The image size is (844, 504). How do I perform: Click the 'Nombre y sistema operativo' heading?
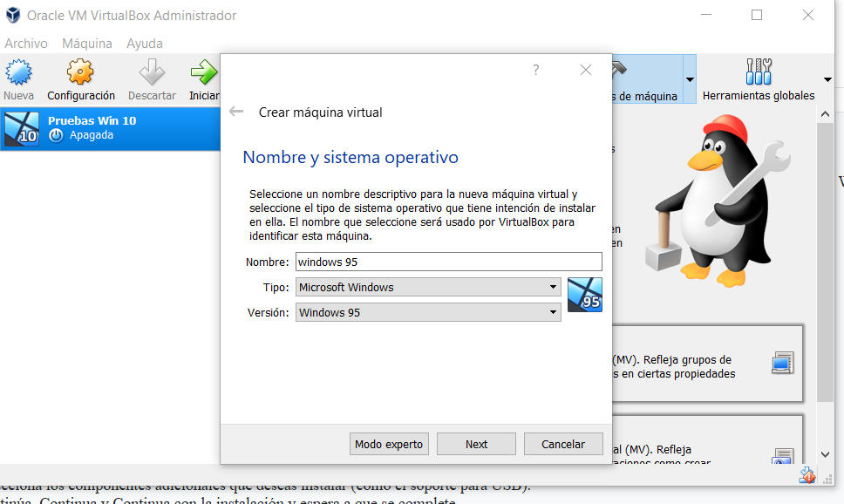[351, 157]
